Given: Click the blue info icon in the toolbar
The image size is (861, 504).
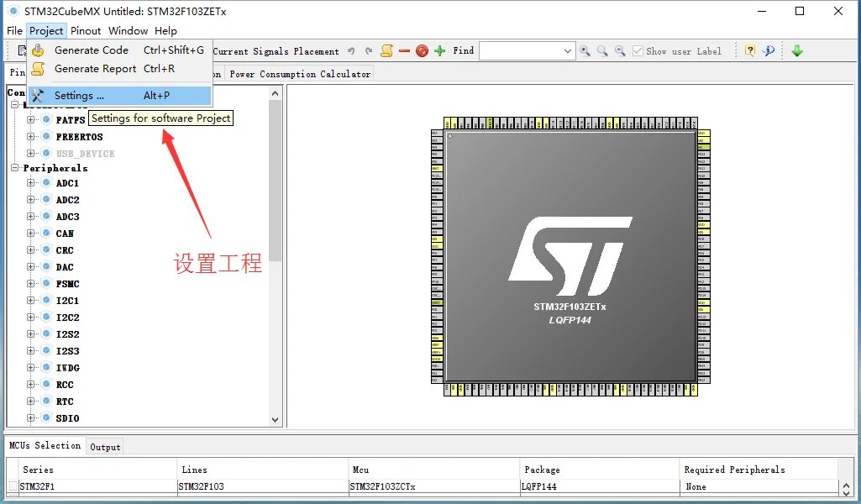Looking at the screenshot, I should click(x=769, y=51).
